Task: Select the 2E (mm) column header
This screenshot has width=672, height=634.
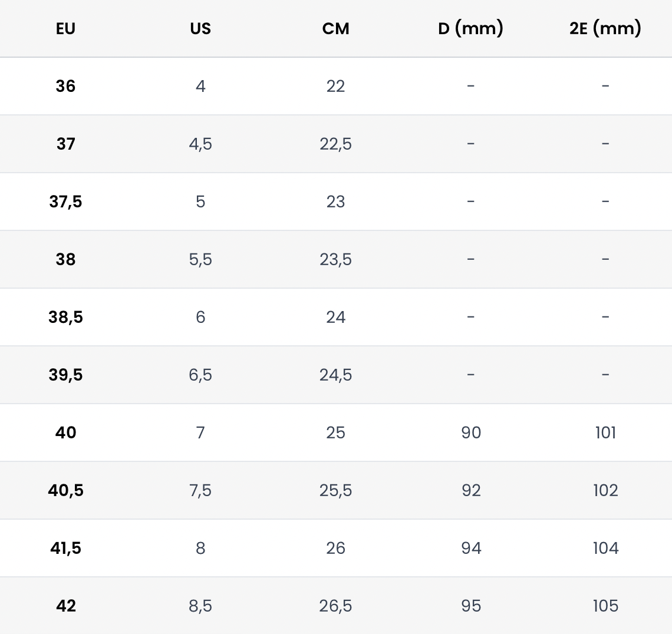Action: coord(605,28)
